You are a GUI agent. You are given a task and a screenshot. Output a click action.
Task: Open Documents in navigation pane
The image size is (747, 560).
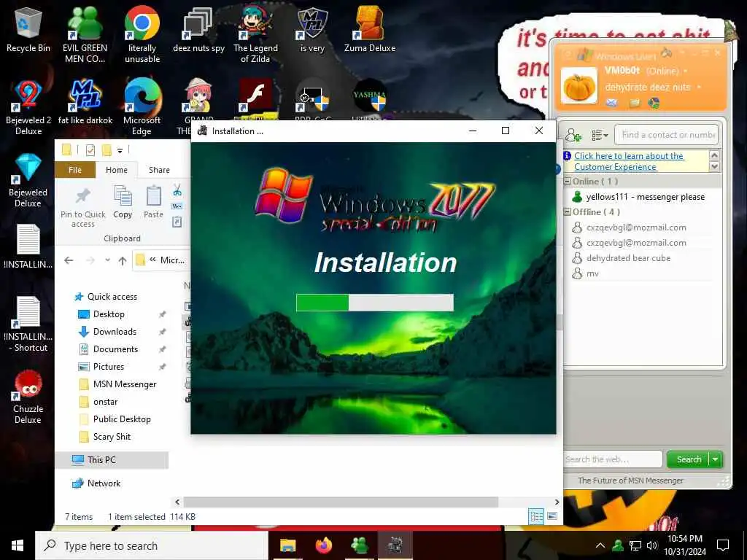tap(115, 349)
